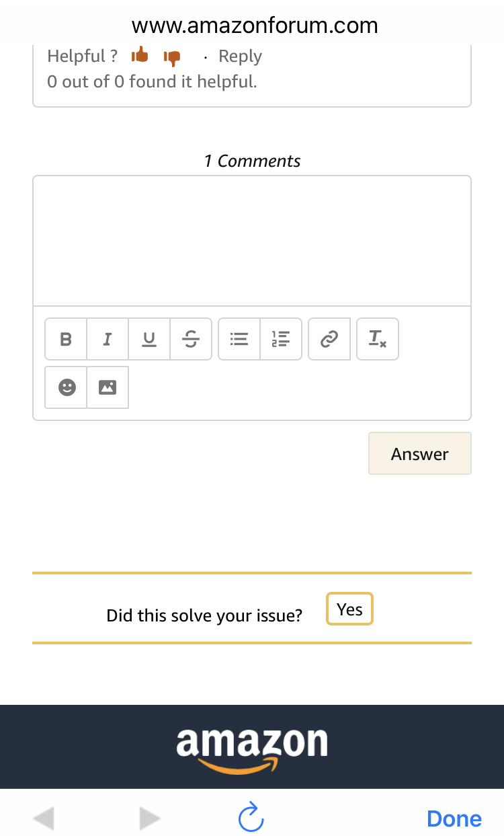Clear text formatting in editor
Viewport: 504px width, 836px height.
[x=378, y=339]
